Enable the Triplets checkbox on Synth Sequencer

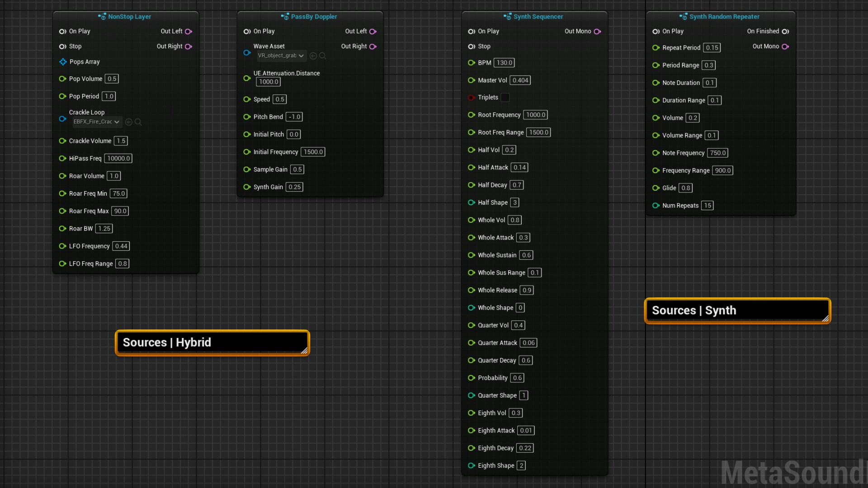(505, 97)
